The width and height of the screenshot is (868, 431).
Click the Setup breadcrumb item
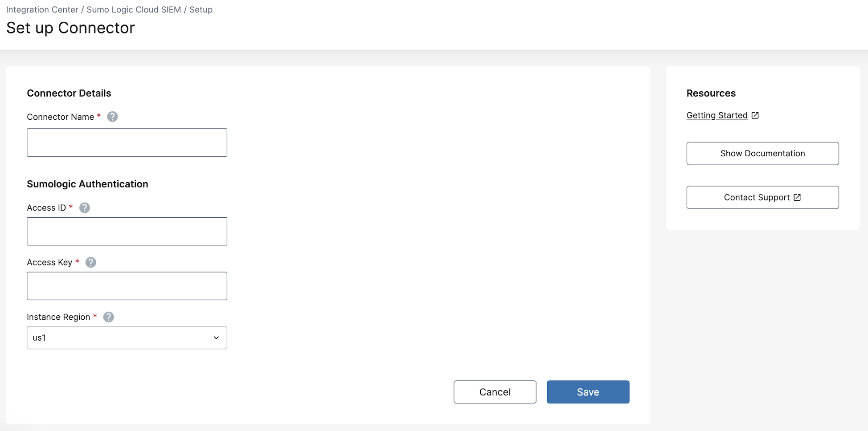201,9
